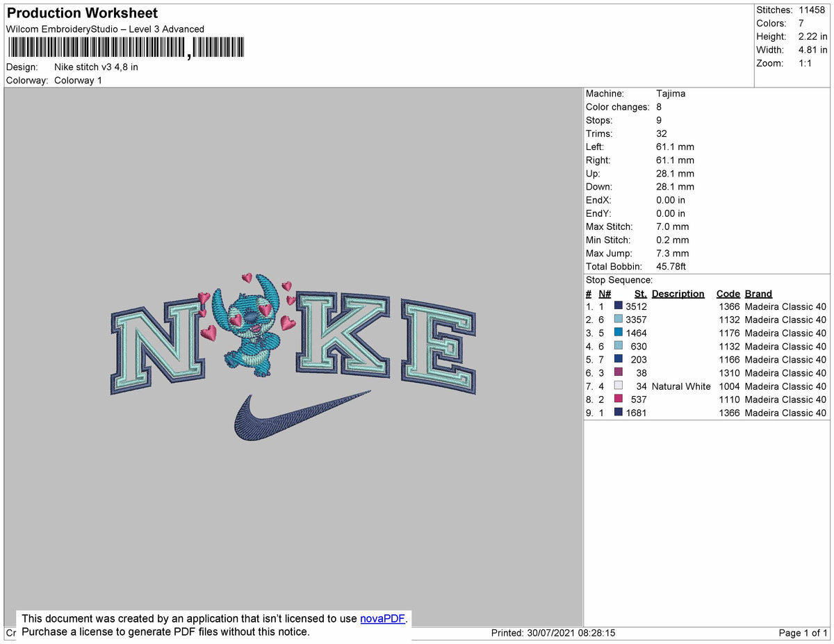Image resolution: width=834 pixels, height=644 pixels.
Task: Click the production worksheet barcode
Action: pos(125,49)
